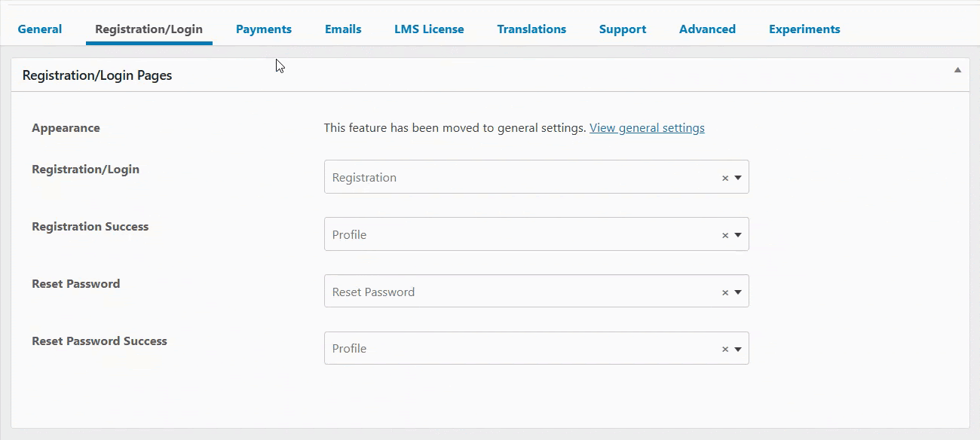
Task: Clear the Registration Success page selection
Action: (724, 234)
